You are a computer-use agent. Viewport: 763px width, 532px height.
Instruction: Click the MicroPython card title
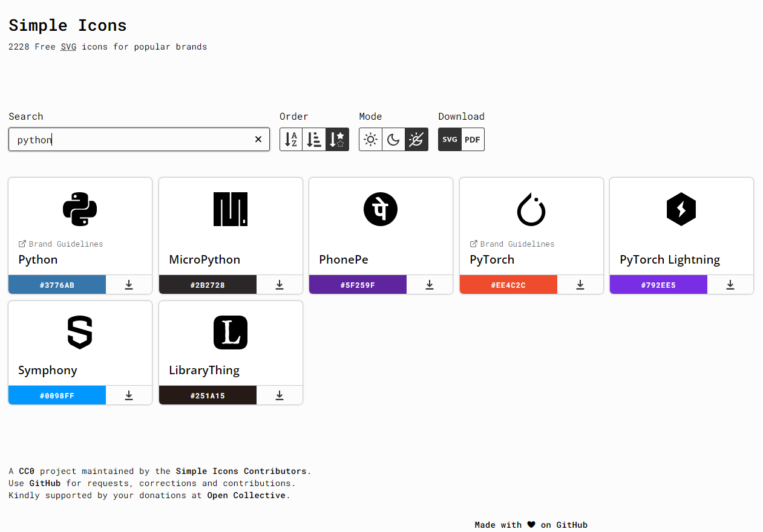(205, 260)
